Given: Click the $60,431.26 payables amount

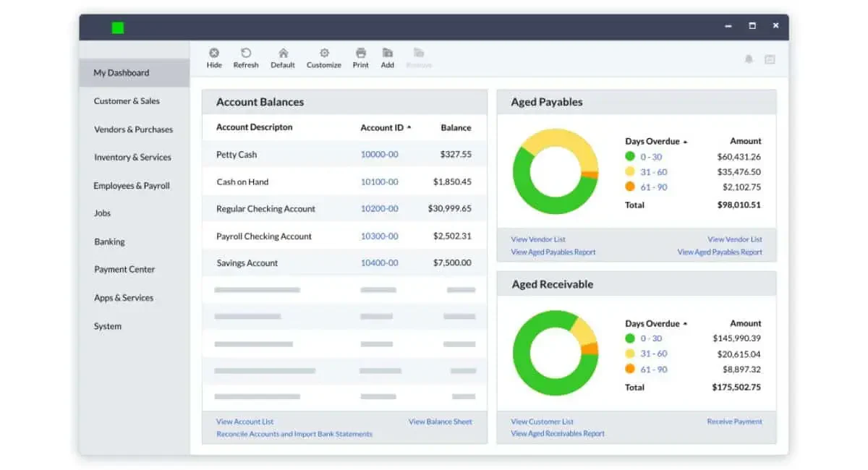Looking at the screenshot, I should (739, 157).
